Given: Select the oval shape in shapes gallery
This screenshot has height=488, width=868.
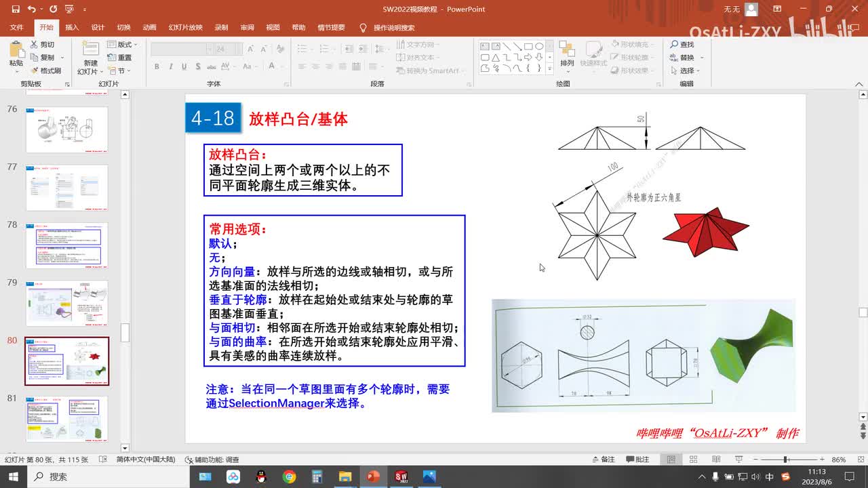Looking at the screenshot, I should (539, 47).
